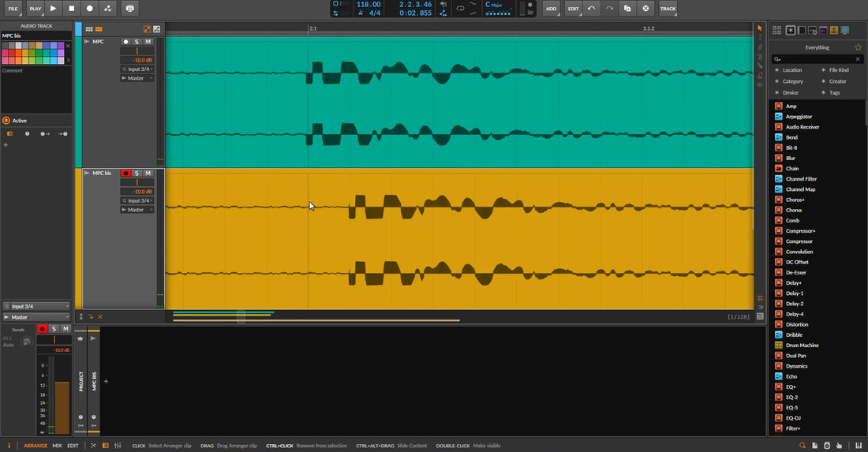Viewport: 868px width, 452px height.
Task: Switch to EDIT view in footer
Action: coord(73,446)
